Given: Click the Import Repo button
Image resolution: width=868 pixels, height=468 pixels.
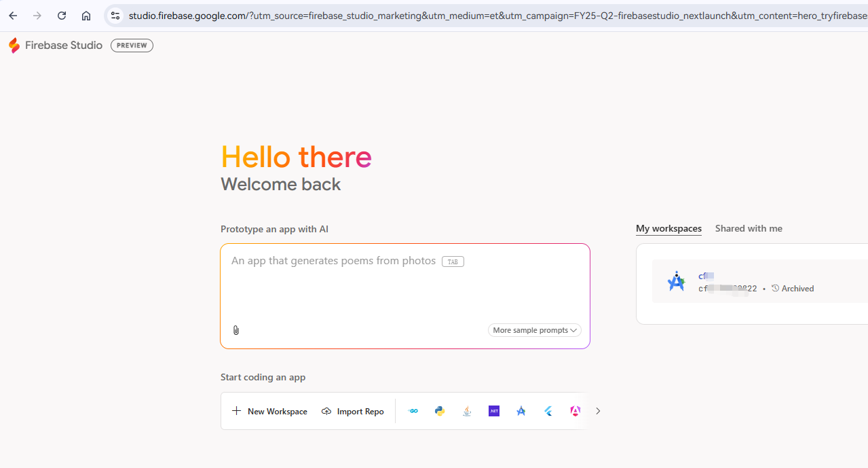Looking at the screenshot, I should coord(353,411).
